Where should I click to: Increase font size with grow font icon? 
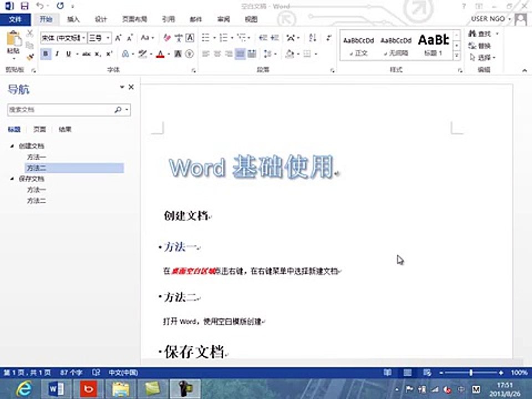pyautogui.click(x=118, y=38)
